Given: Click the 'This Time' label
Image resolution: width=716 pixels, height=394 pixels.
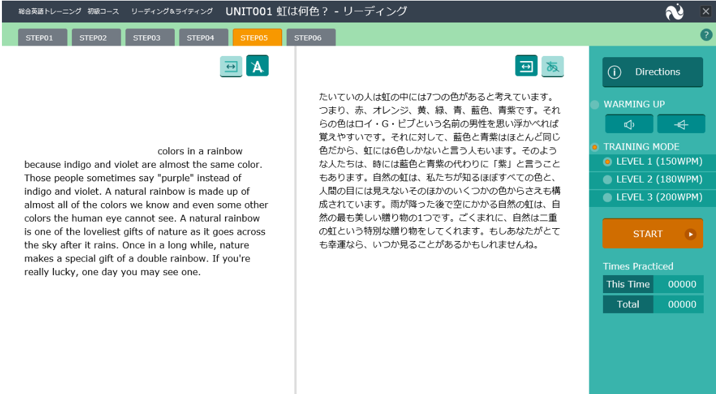Looking at the screenshot, I should coord(628,284).
